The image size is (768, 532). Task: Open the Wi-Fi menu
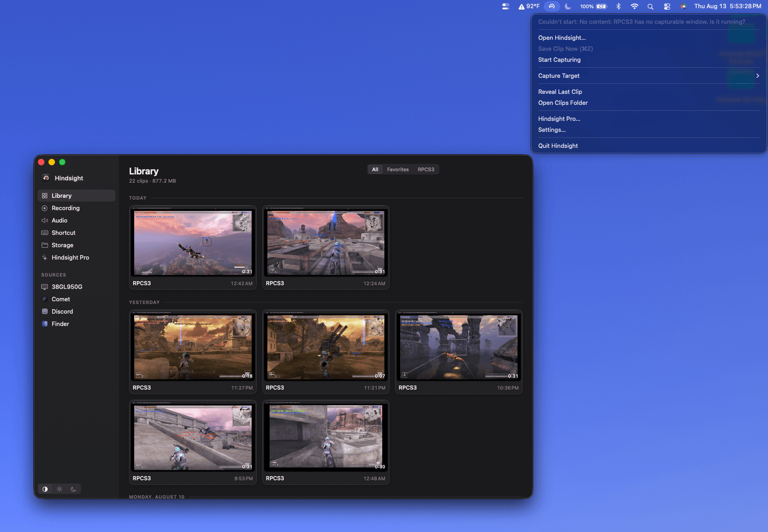pos(634,6)
